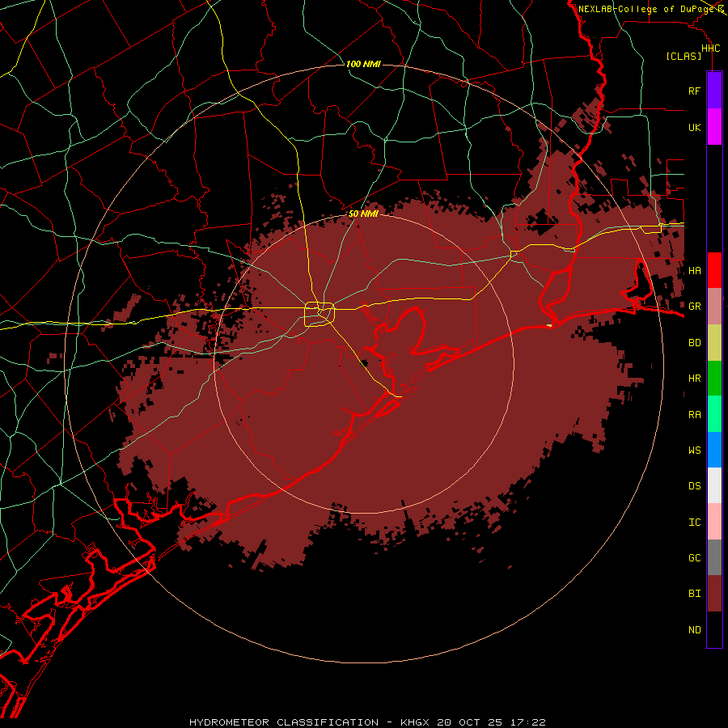Click the 'RA' legend label

pyautogui.click(x=695, y=415)
